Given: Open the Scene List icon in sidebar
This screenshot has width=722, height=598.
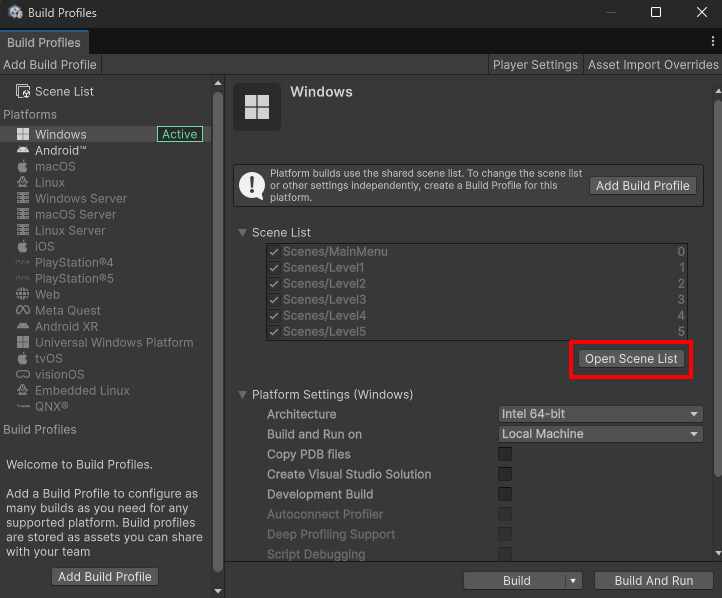Looking at the screenshot, I should (23, 91).
